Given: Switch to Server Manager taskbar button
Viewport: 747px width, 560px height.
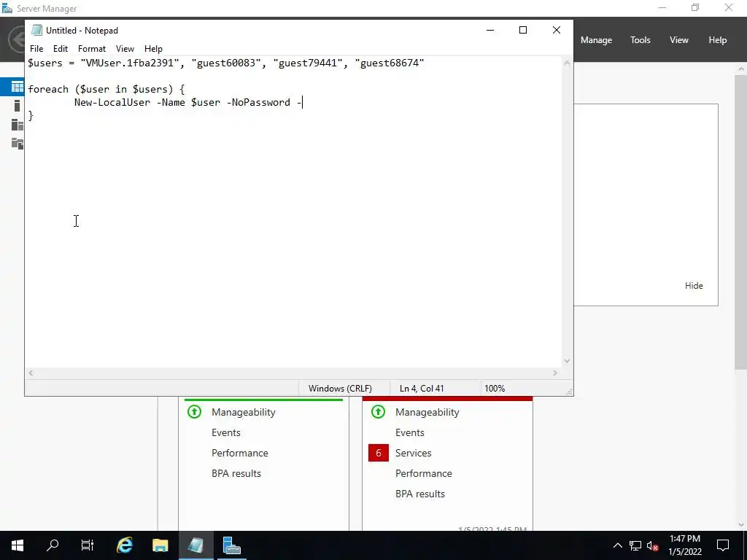Looking at the screenshot, I should (x=232, y=545).
